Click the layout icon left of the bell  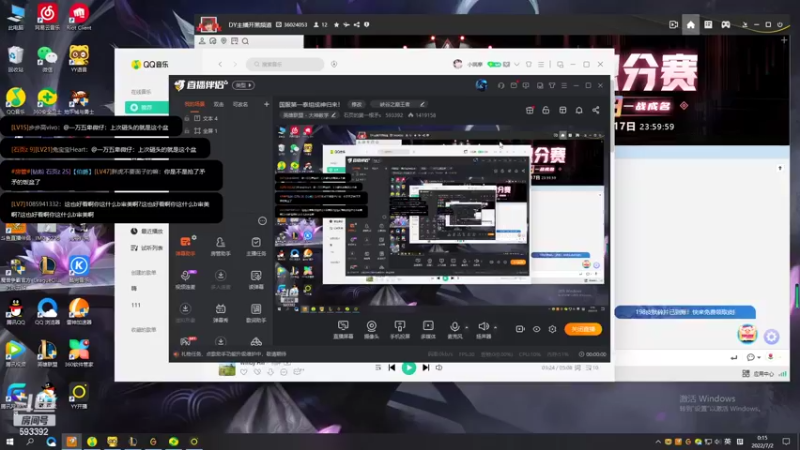pos(562,110)
